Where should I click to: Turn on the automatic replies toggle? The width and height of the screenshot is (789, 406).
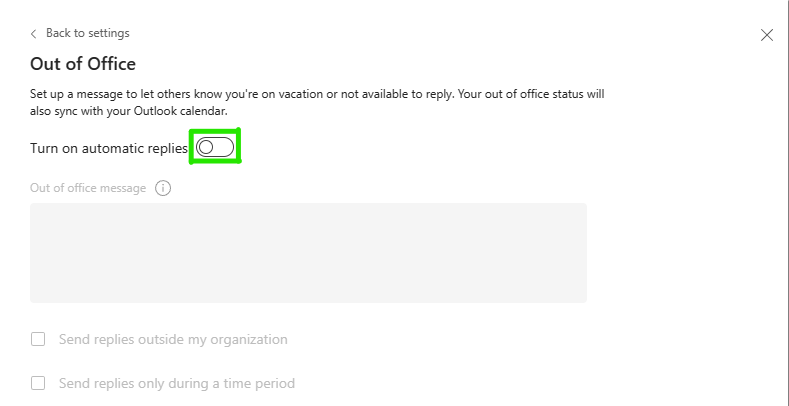[x=215, y=148]
